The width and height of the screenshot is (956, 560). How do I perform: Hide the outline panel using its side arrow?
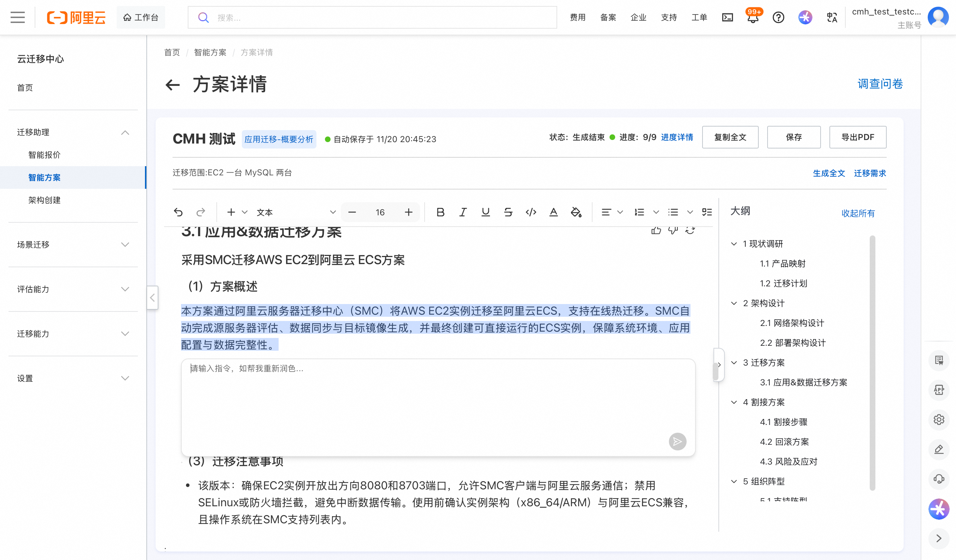point(719,364)
